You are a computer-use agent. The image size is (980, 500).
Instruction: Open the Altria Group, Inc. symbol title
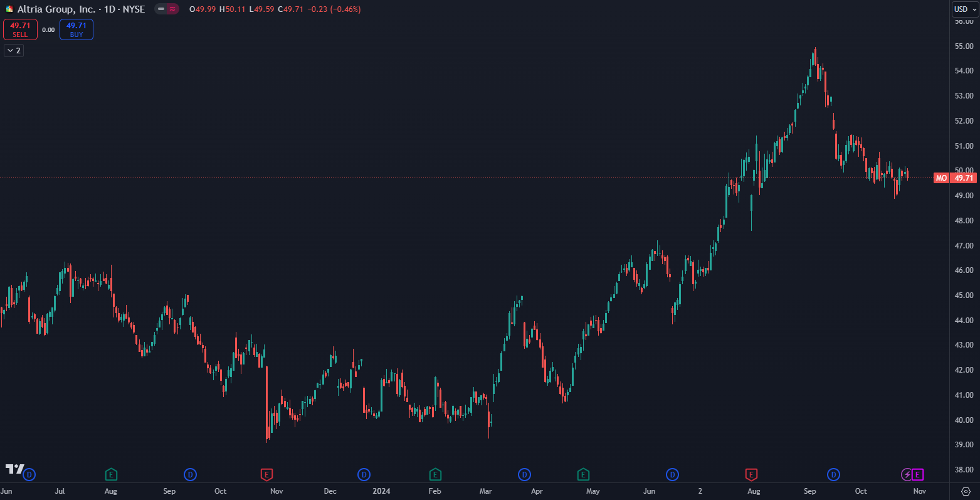[x=81, y=9]
